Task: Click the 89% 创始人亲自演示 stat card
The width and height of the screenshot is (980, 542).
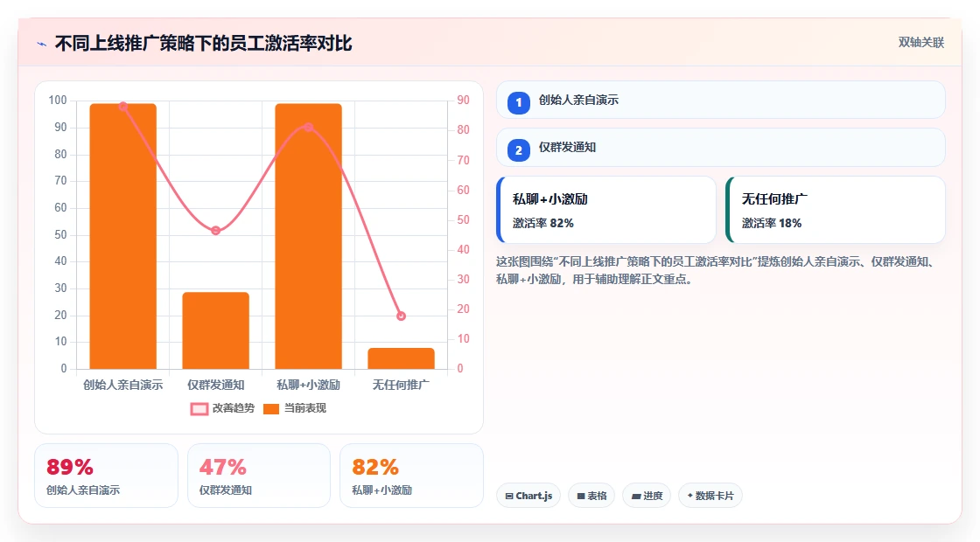Action: coord(106,476)
